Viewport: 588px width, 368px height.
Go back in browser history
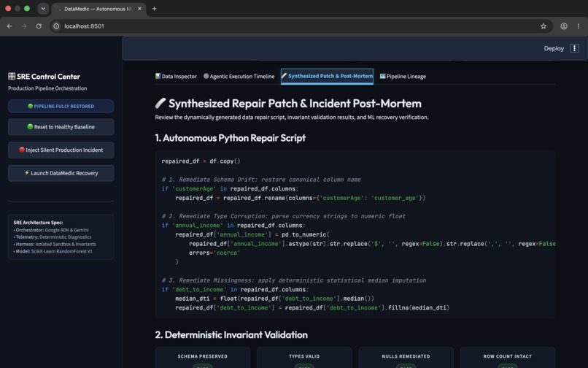click(9, 26)
